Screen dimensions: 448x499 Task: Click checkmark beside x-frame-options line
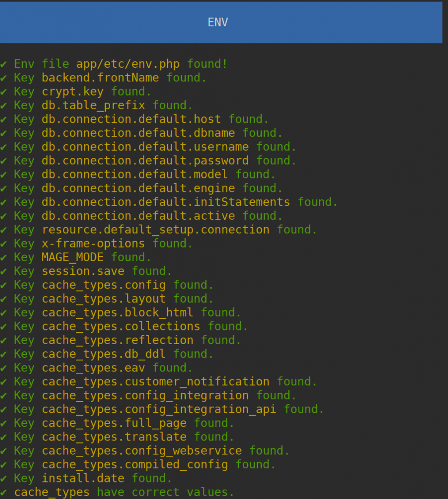(x=3, y=244)
